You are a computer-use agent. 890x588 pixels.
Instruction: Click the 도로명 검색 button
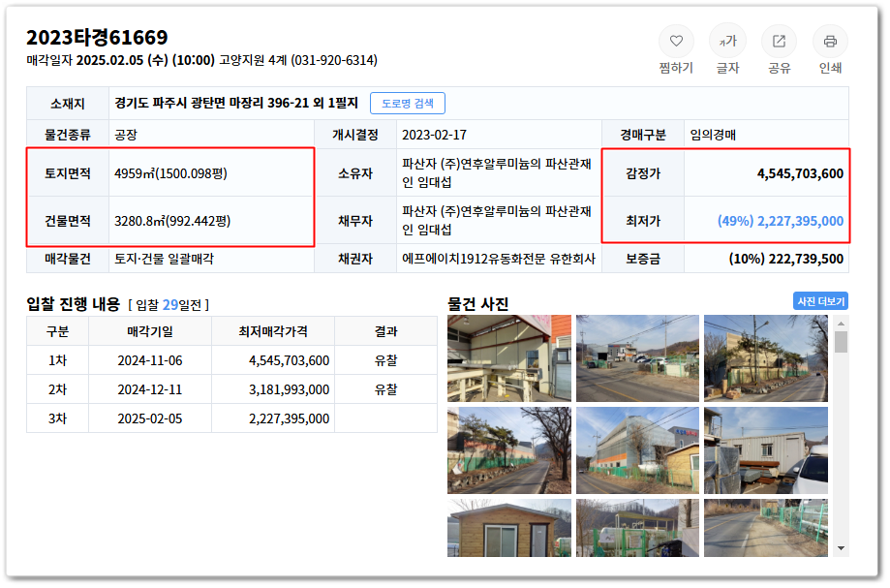407,104
